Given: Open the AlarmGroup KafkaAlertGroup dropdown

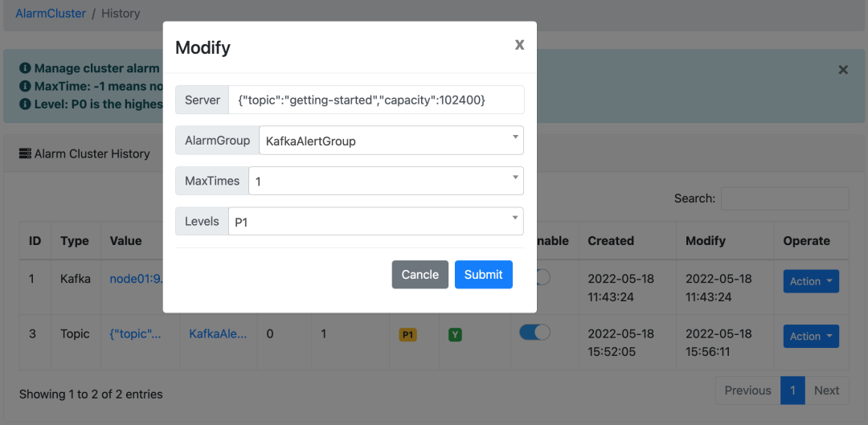Looking at the screenshot, I should pos(391,140).
